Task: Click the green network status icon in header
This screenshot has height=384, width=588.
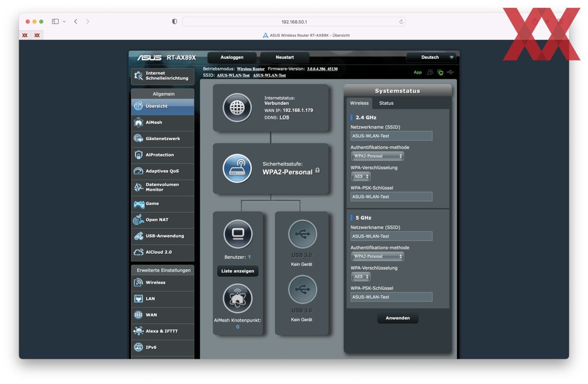Action: [x=440, y=73]
